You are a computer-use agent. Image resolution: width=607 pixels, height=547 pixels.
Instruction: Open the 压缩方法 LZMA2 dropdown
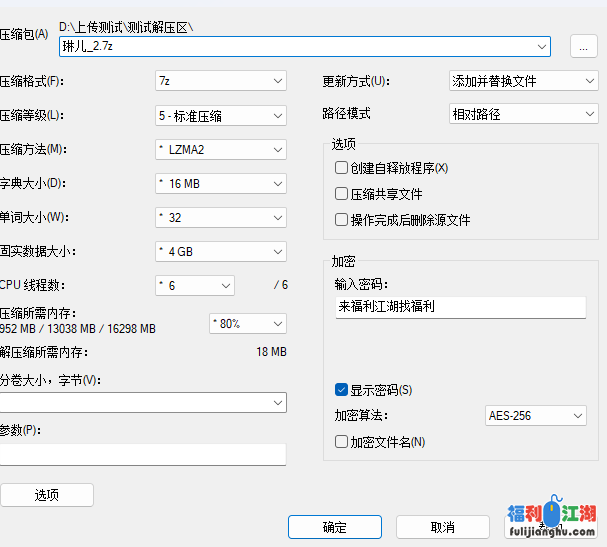point(220,150)
